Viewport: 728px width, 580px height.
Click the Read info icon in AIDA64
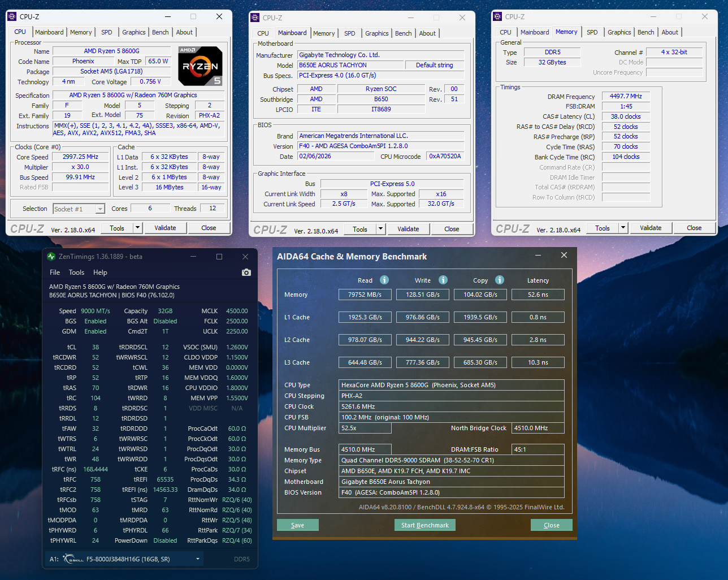(384, 280)
